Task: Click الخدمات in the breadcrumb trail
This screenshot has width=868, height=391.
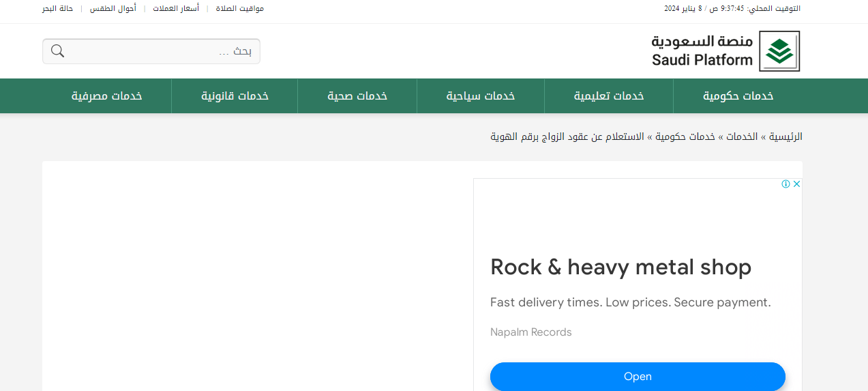Action: [740, 137]
